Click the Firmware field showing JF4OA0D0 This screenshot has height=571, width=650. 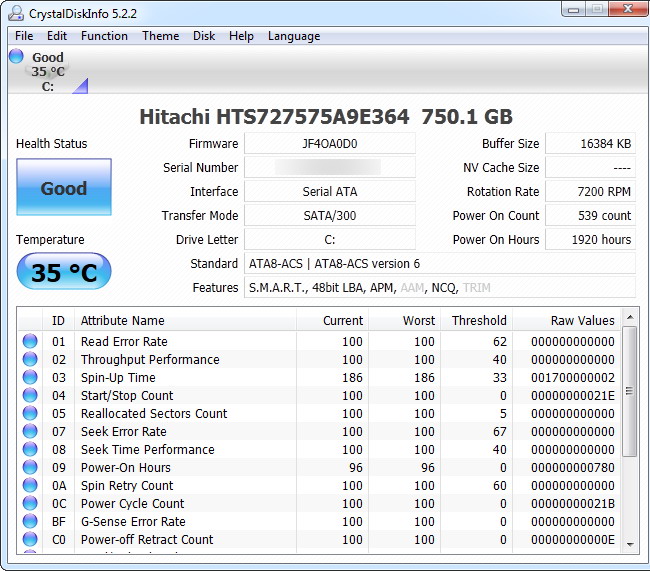[x=329, y=144]
